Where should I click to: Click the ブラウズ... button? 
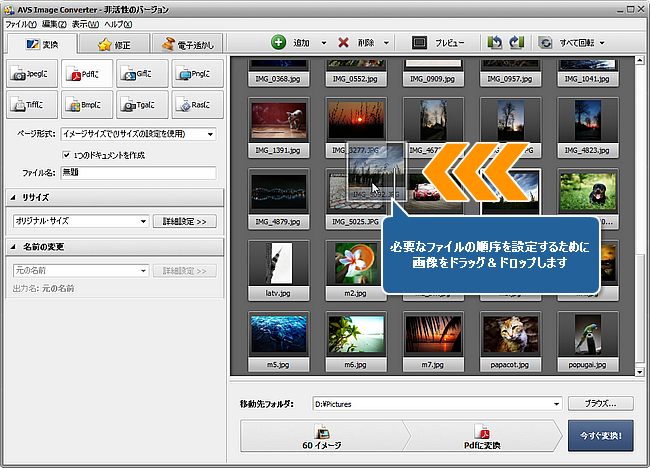[600, 404]
